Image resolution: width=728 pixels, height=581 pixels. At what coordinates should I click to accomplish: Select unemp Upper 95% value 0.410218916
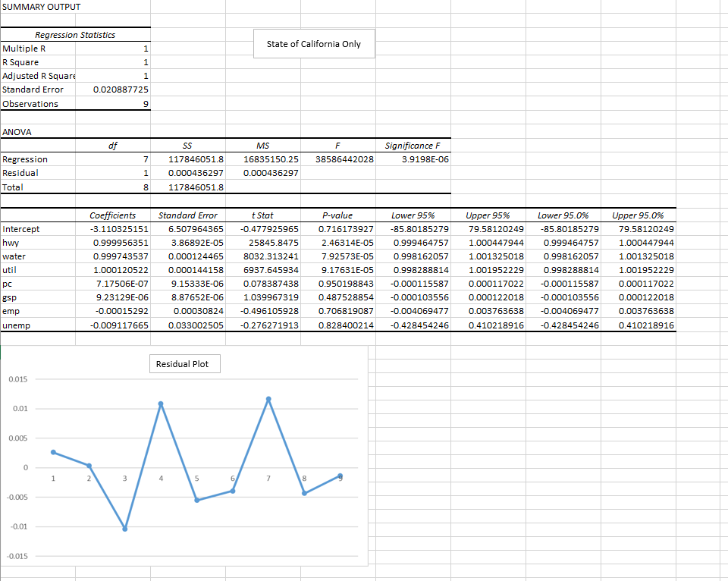(x=488, y=325)
